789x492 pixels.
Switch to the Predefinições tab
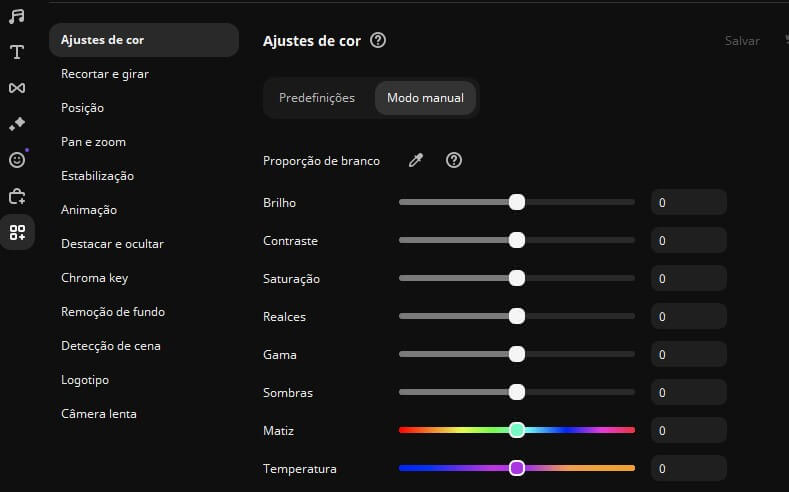click(x=317, y=98)
